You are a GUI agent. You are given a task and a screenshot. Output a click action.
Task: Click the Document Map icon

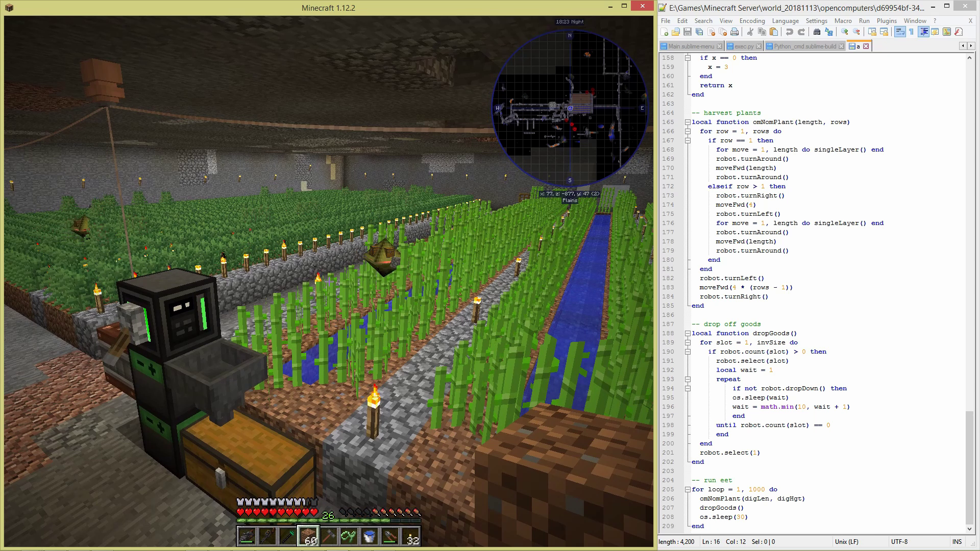(x=947, y=32)
